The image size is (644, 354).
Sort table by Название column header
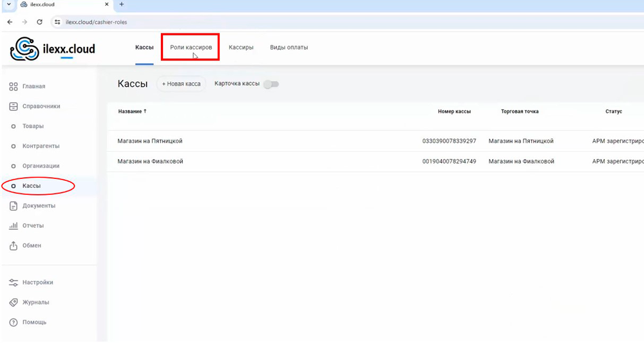click(x=132, y=111)
